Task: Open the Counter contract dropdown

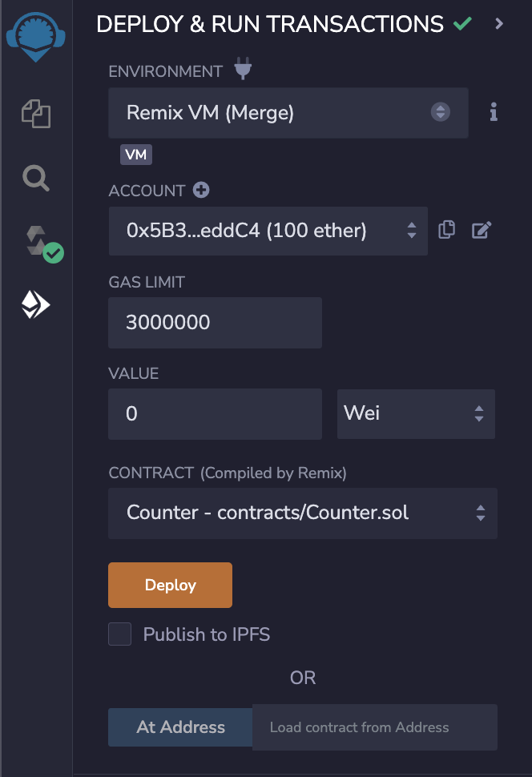Action: (x=302, y=513)
